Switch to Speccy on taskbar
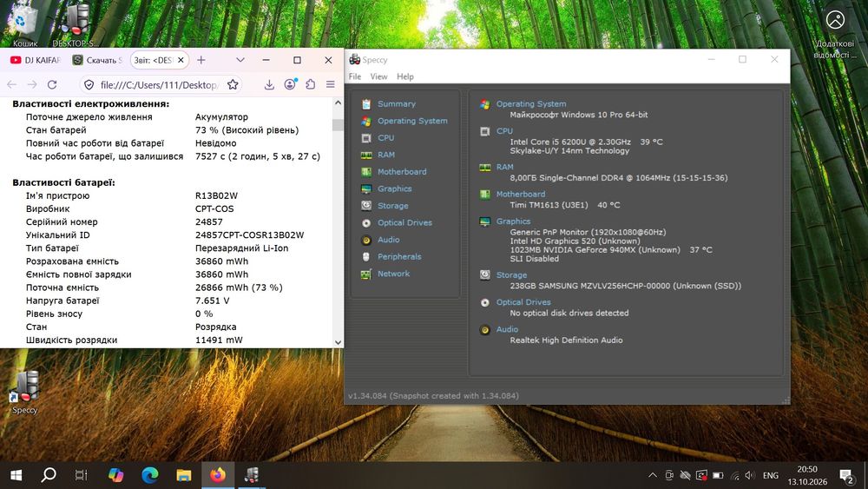 pos(252,475)
